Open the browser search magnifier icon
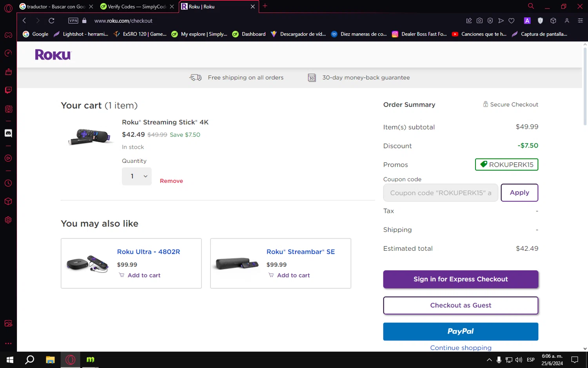Image resolution: width=588 pixels, height=368 pixels. pos(531,6)
